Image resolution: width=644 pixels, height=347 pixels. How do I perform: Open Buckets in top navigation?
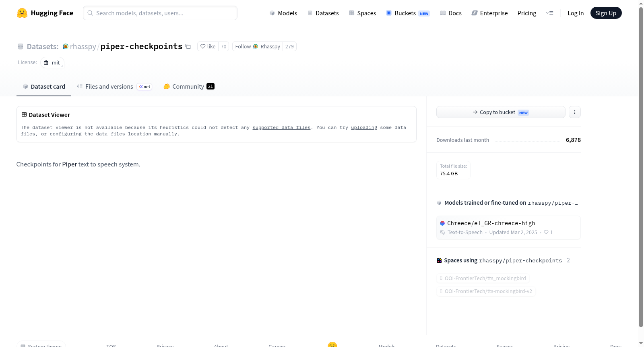pyautogui.click(x=408, y=13)
